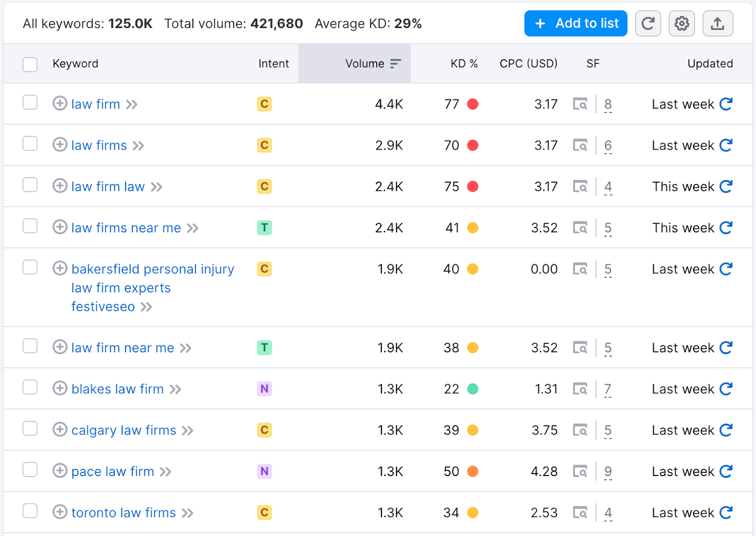Click the Transactional intent badge for 'law firms near me'
This screenshot has height=536, width=756.
point(265,228)
